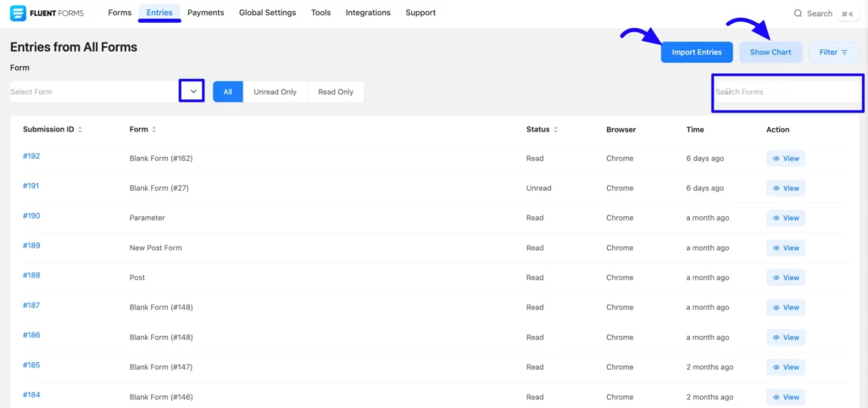
Task: Click sort arrows beside Form column header
Action: pos(154,130)
